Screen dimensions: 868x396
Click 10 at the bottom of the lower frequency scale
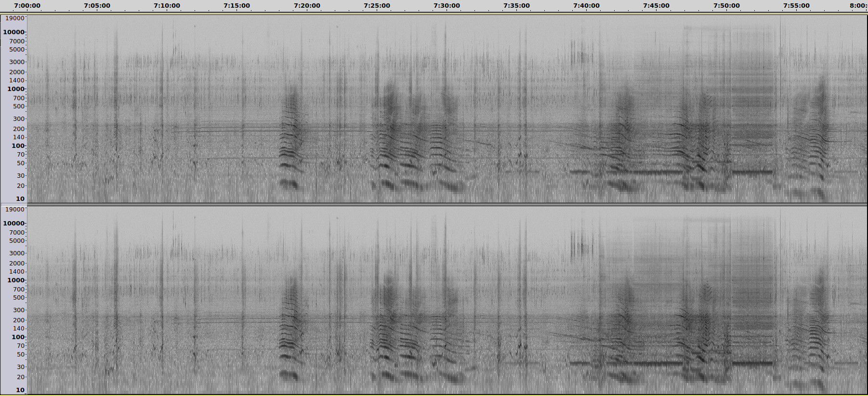(20, 390)
